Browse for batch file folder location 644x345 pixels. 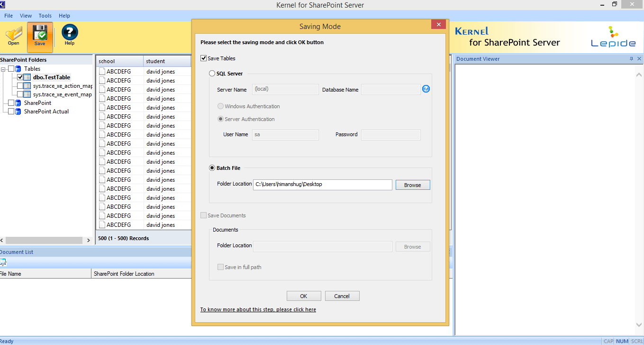(x=413, y=185)
